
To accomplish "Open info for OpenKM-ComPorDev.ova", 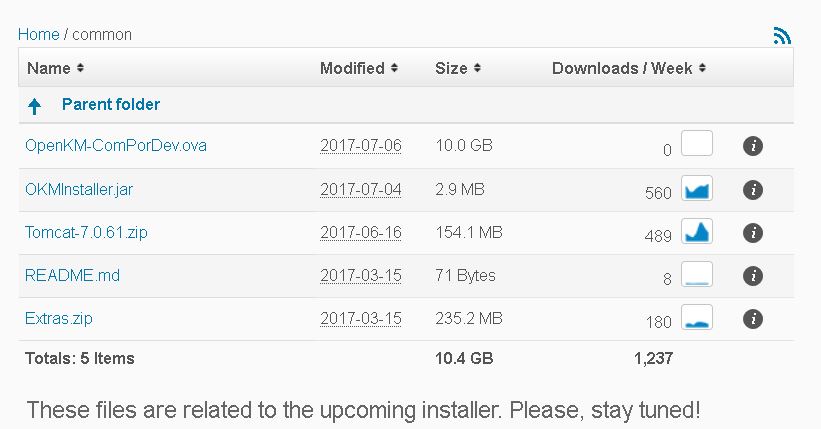I will [753, 146].
